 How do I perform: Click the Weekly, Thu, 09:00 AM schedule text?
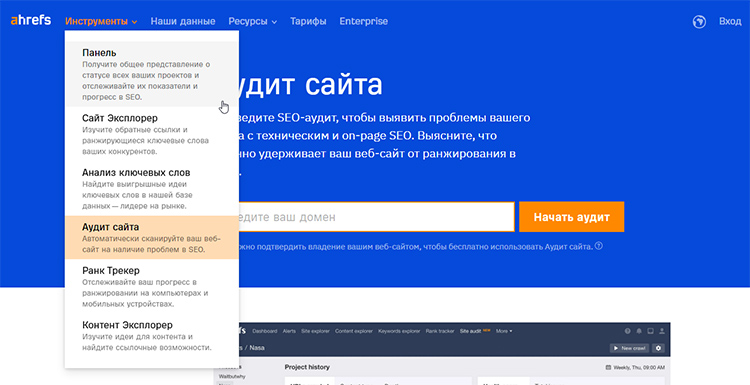tap(639, 367)
